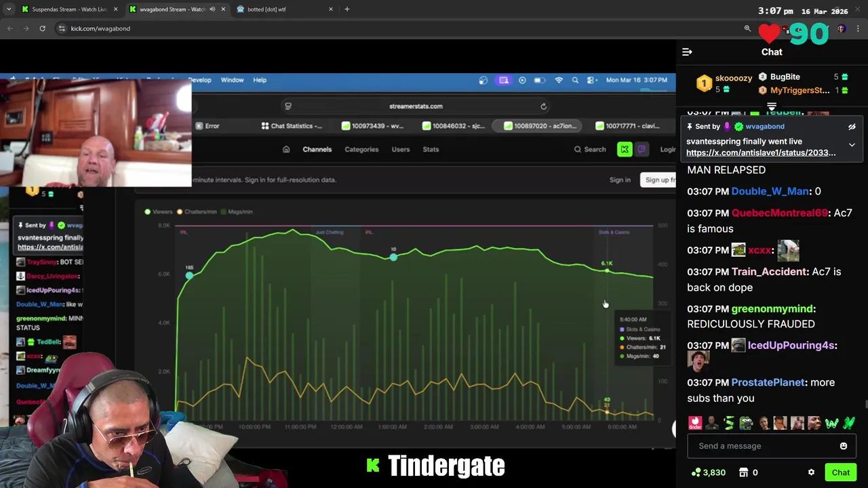Screen dimensions: 868x488
Task: Open the Develop menu in streamed macOS bar
Action: (x=200, y=80)
